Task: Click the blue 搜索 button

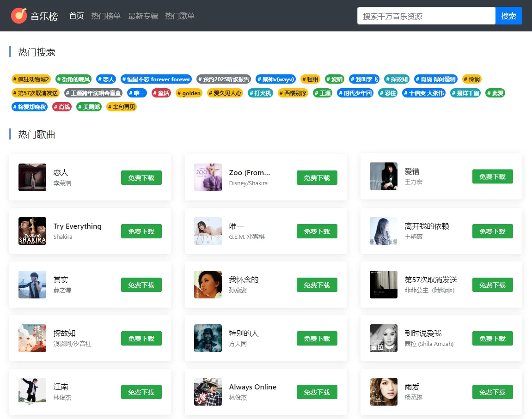Action: pyautogui.click(x=508, y=16)
